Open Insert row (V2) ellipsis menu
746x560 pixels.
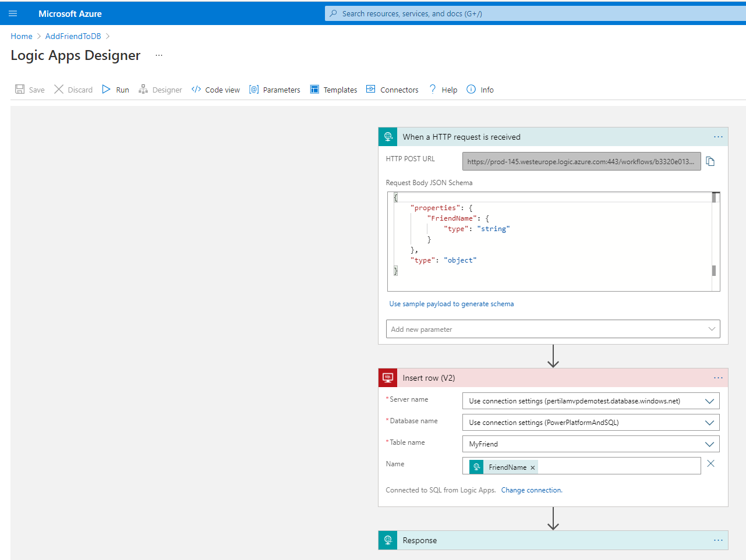[718, 378]
